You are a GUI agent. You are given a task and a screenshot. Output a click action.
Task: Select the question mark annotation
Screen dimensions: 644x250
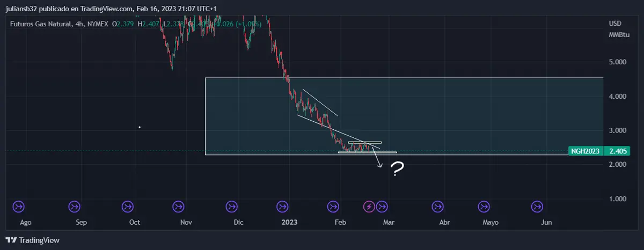[x=397, y=170]
